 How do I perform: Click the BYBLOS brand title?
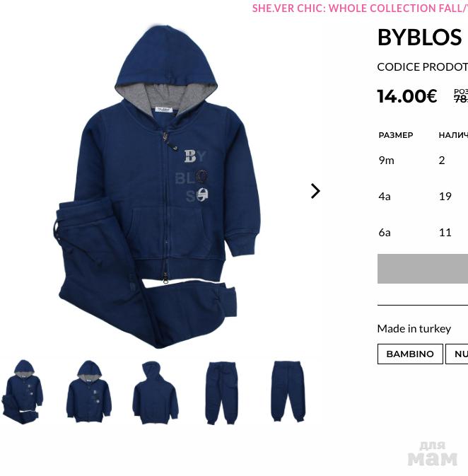(x=419, y=37)
